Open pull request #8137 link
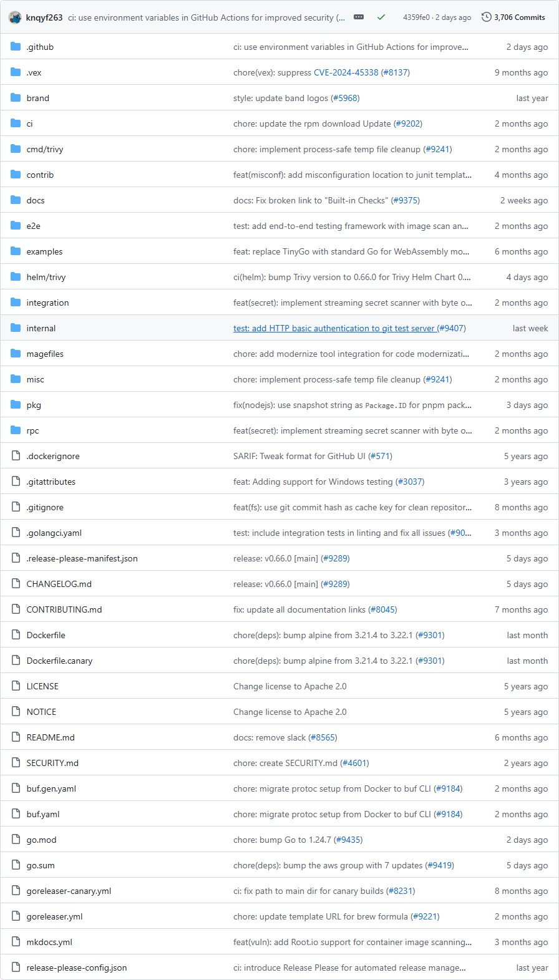Image resolution: width=559 pixels, height=980 pixels. (396, 72)
